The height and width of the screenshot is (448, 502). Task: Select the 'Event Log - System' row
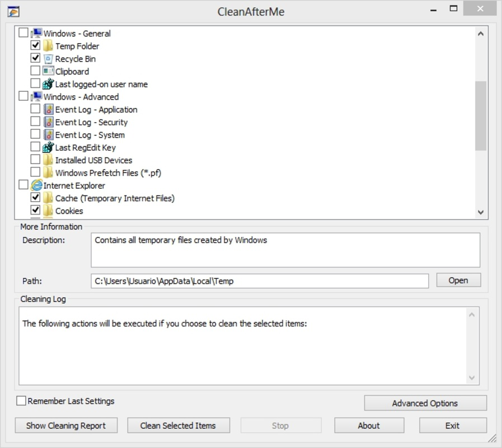point(90,135)
